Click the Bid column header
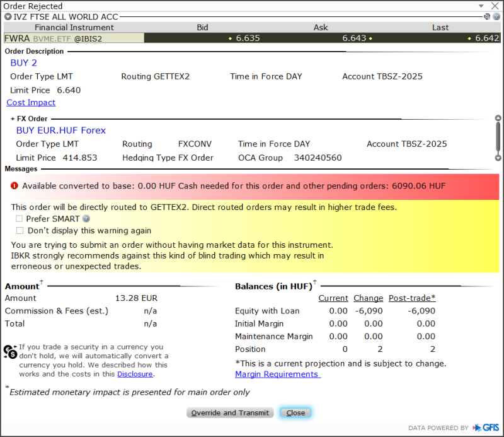 [202, 27]
